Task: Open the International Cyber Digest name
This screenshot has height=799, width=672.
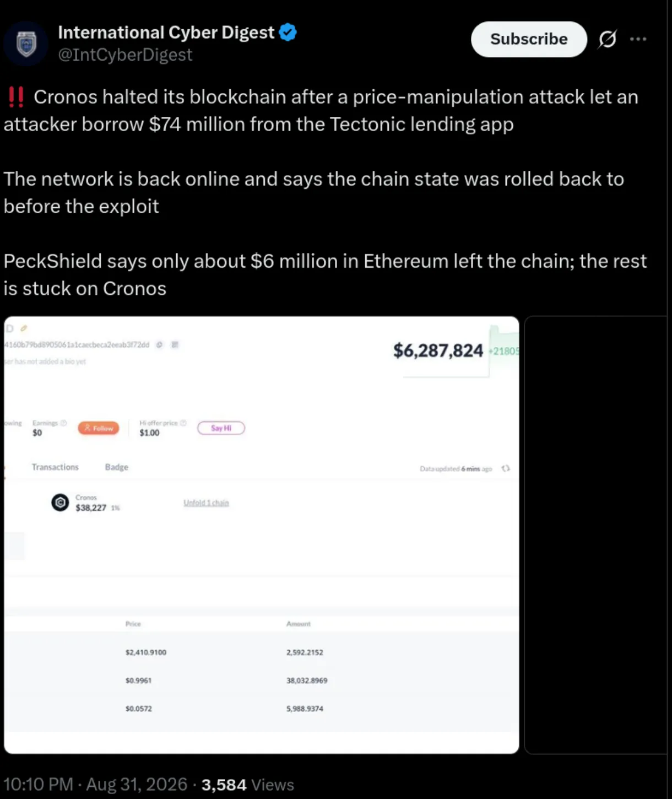Action: tap(166, 33)
